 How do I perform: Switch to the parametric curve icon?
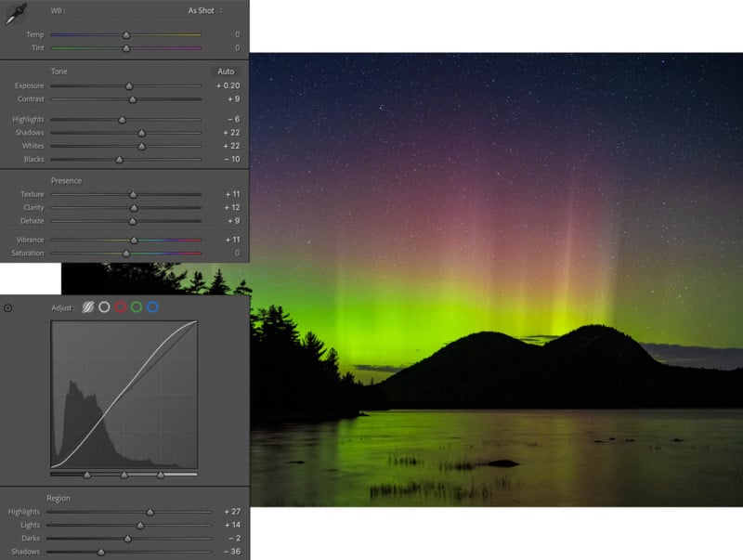[88, 306]
